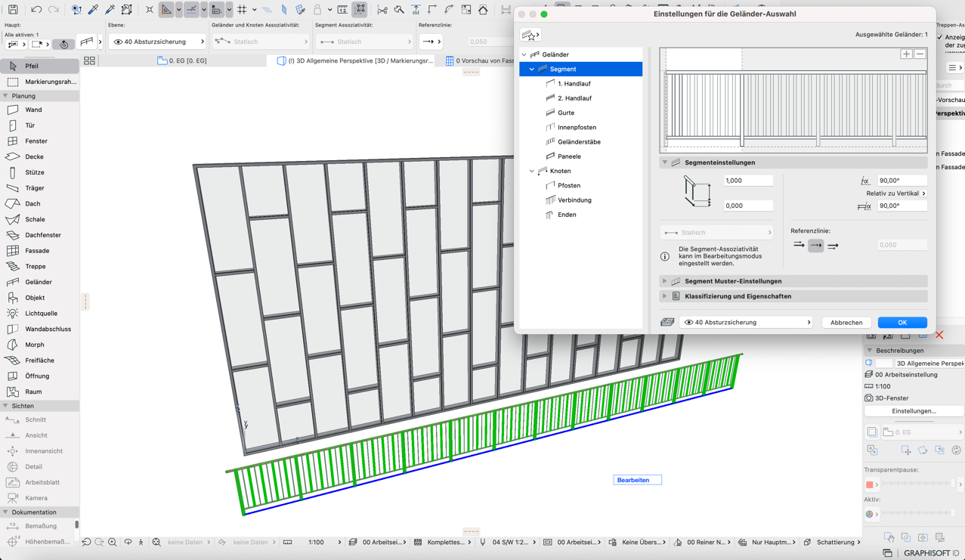Select the Stütze tool
965x560 pixels.
pos(39,172)
